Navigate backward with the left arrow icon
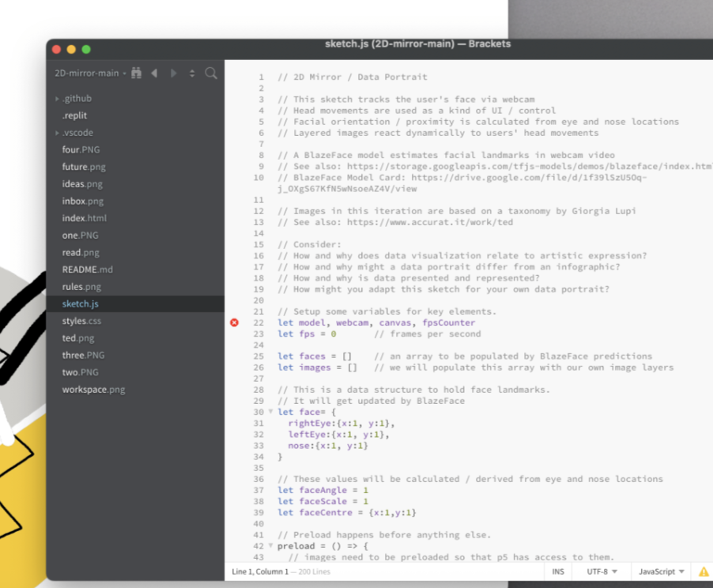Screen dimensions: 713x588 click(x=154, y=73)
